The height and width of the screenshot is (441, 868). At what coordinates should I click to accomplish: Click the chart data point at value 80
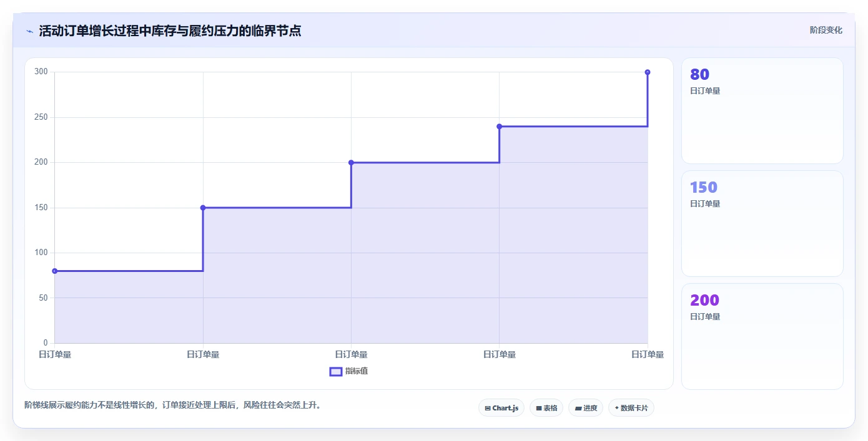coord(55,271)
